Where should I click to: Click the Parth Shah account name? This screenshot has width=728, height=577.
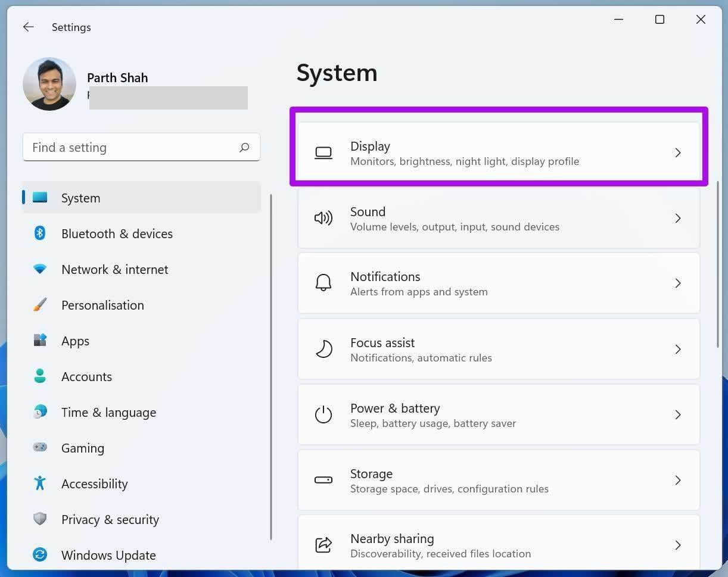(117, 78)
